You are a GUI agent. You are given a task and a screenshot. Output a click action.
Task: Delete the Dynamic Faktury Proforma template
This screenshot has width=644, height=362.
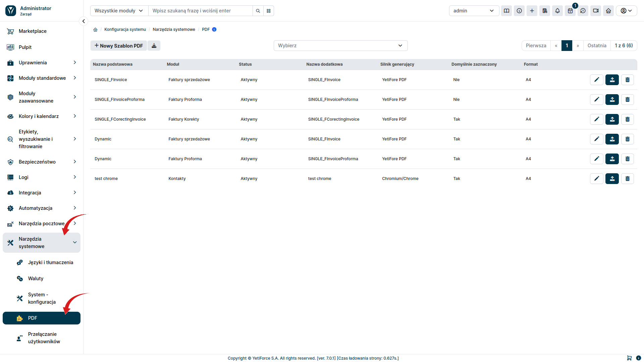coord(627,159)
